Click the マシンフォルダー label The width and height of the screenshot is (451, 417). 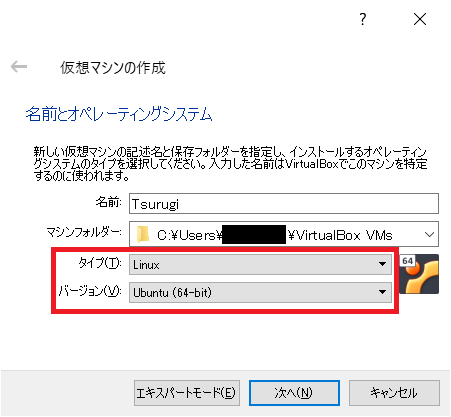(84, 232)
